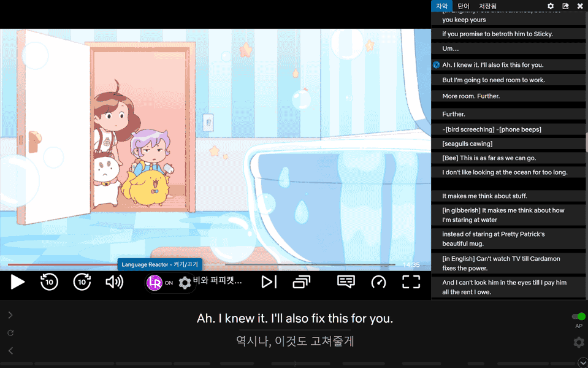The height and width of the screenshot is (368, 588).
Task: Select the subtitle line 'More room. Further.'
Action: (508, 96)
